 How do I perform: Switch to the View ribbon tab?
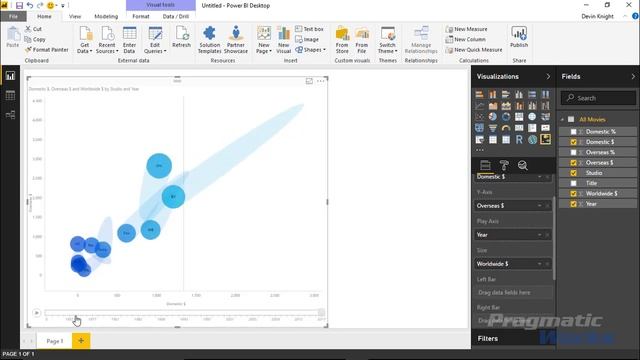pyautogui.click(x=75, y=16)
